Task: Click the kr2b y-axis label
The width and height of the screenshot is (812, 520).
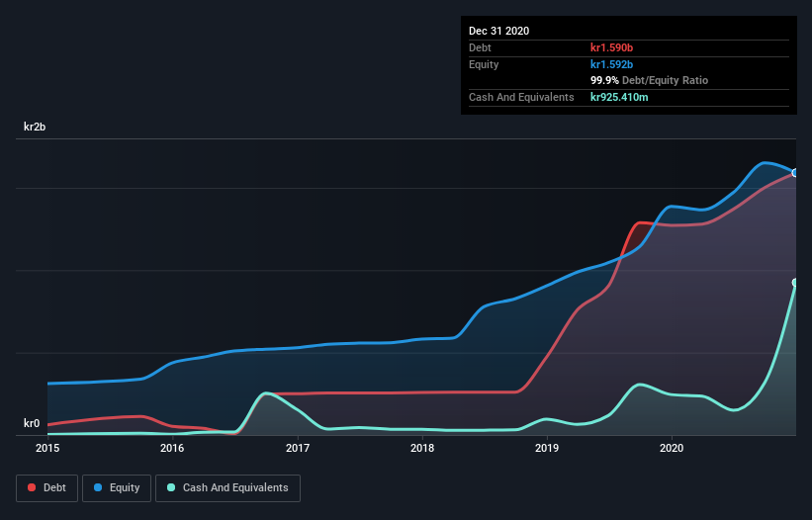Action: point(35,127)
